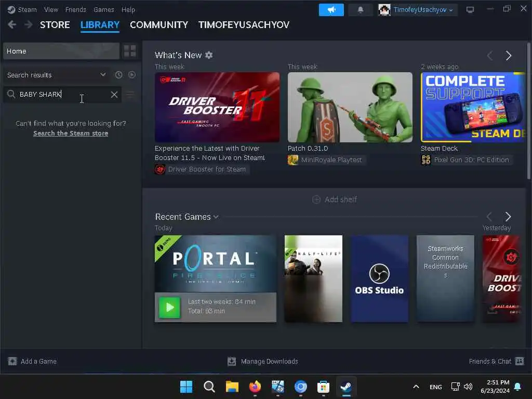The height and width of the screenshot is (399, 532).
Task: Sort by recent activity clock icon
Action: 118,75
